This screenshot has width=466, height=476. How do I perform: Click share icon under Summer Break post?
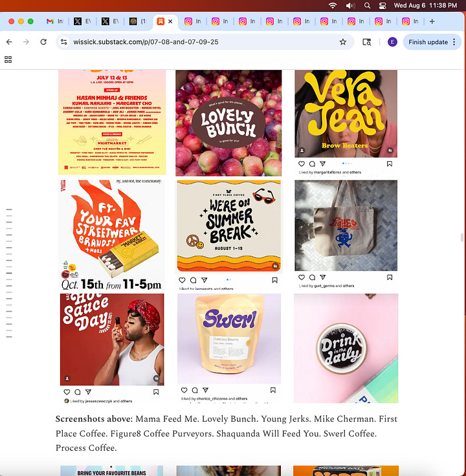pos(204,280)
